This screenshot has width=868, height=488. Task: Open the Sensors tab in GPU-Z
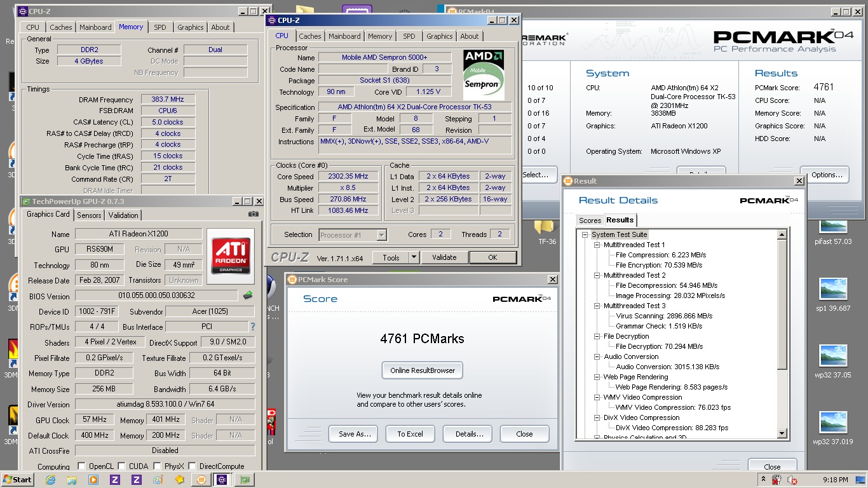[x=89, y=215]
